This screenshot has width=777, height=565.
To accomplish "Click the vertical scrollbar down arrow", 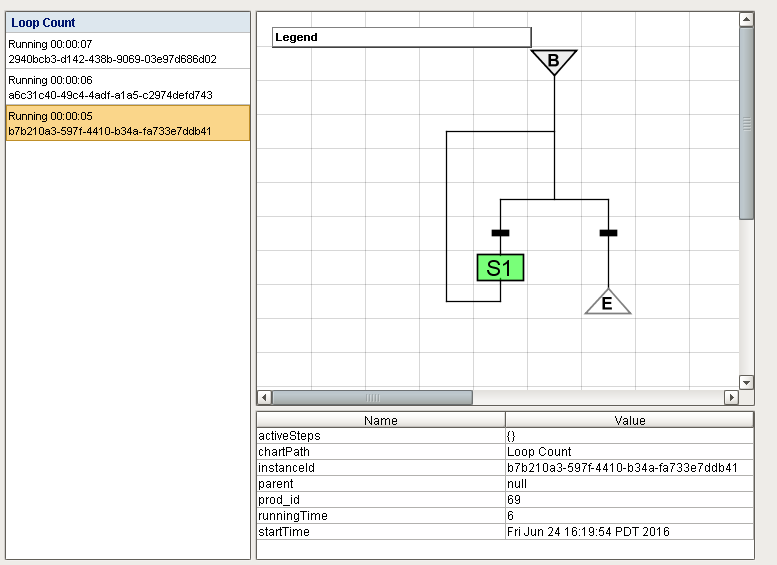I will pyautogui.click(x=746, y=382).
